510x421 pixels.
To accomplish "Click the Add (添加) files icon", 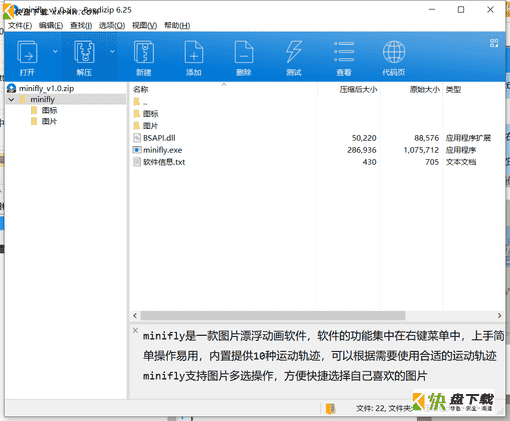I will click(x=194, y=52).
